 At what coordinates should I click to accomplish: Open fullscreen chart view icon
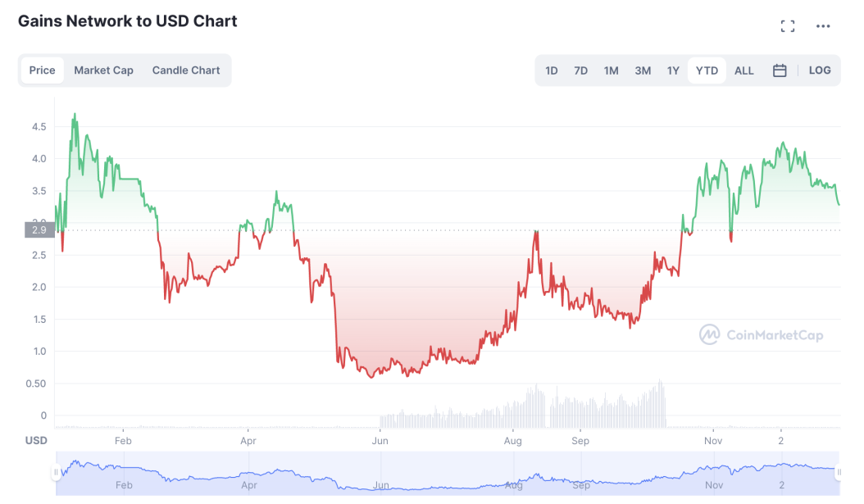tap(788, 26)
